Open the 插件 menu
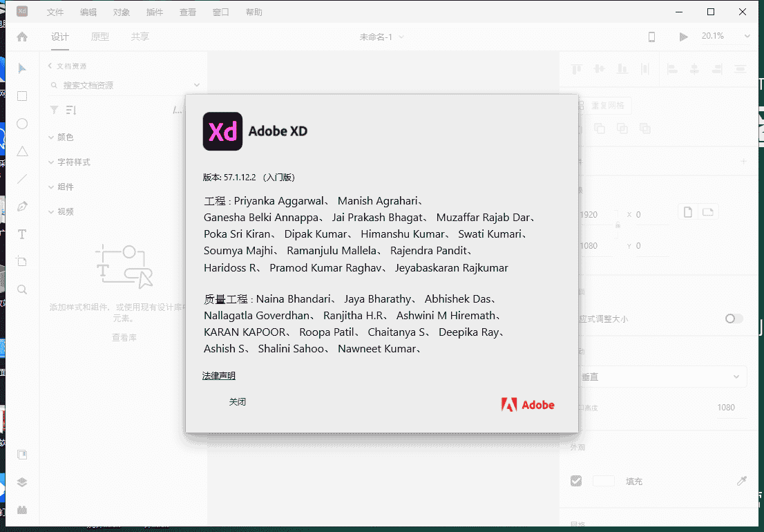 (x=155, y=12)
